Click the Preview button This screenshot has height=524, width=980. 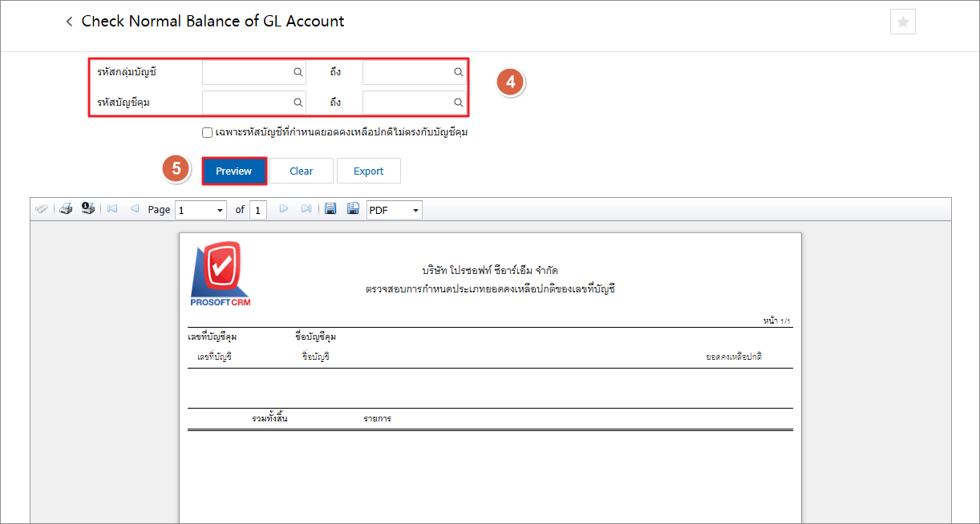[233, 171]
